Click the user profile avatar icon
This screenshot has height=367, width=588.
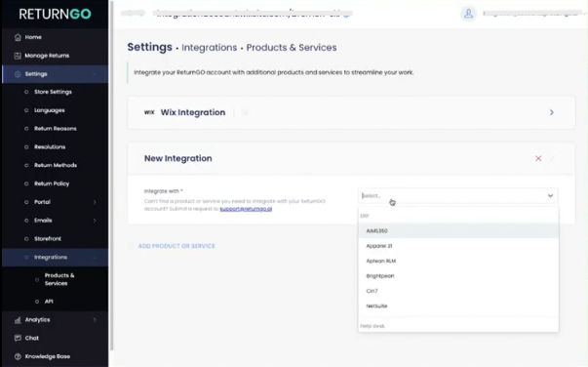point(468,14)
